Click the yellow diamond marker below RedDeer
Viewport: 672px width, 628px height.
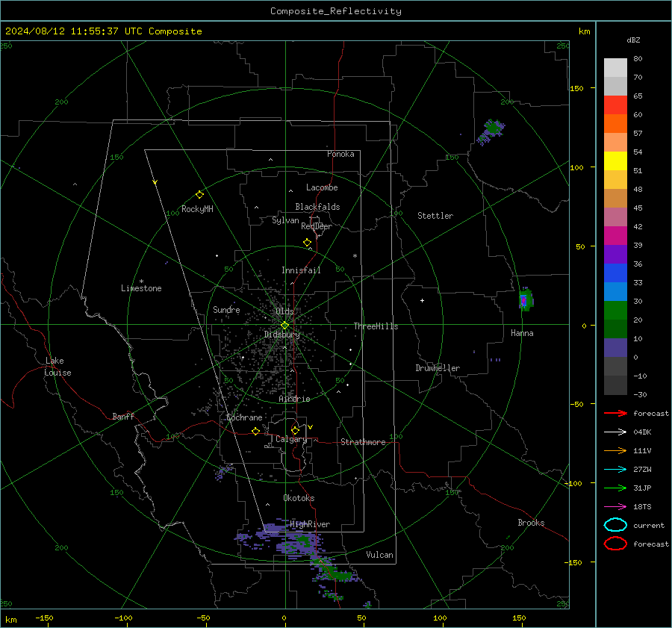(308, 243)
